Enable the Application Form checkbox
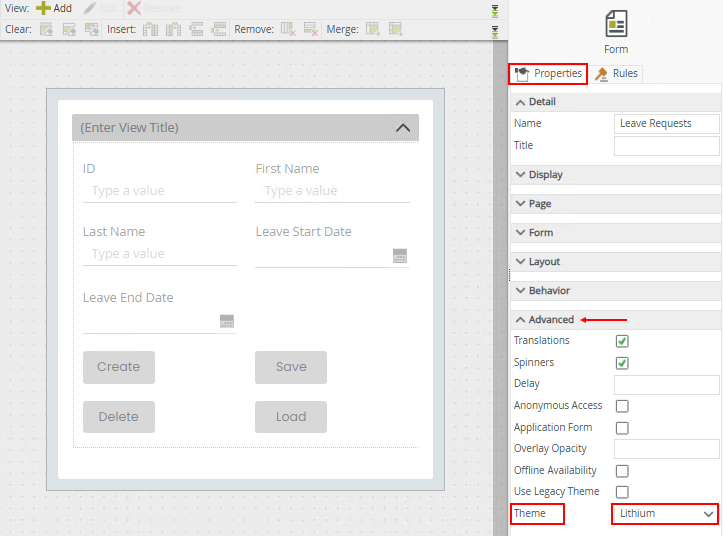 tap(622, 428)
